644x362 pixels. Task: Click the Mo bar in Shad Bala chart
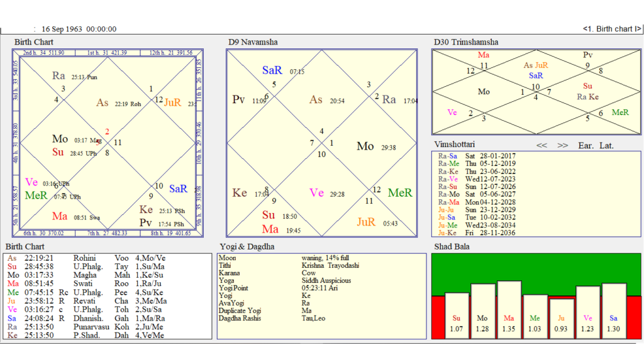click(x=482, y=311)
